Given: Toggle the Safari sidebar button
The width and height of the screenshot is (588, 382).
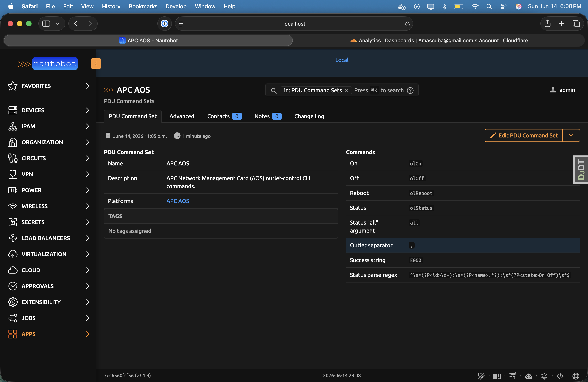Looking at the screenshot, I should [46, 23].
